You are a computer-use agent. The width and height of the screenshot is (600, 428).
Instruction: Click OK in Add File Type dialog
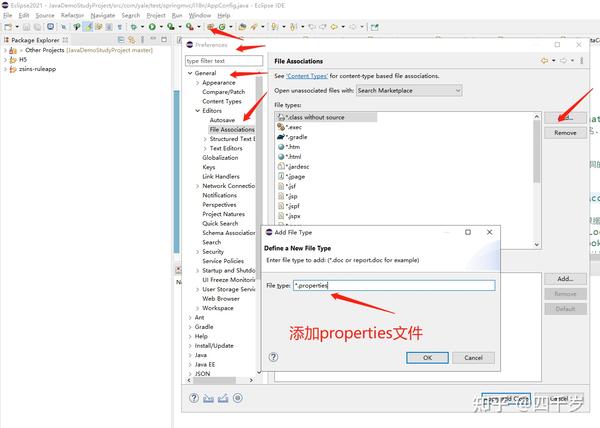tap(427, 358)
